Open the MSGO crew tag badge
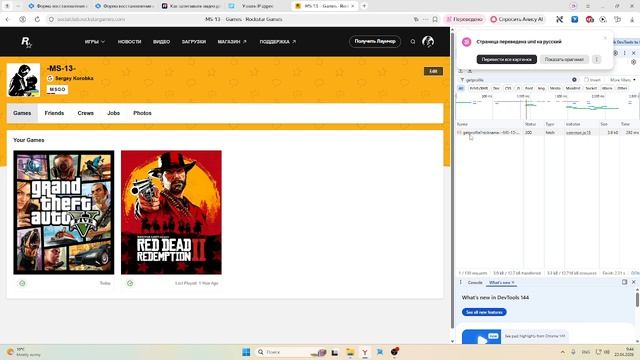The height and width of the screenshot is (360, 640). [57, 89]
